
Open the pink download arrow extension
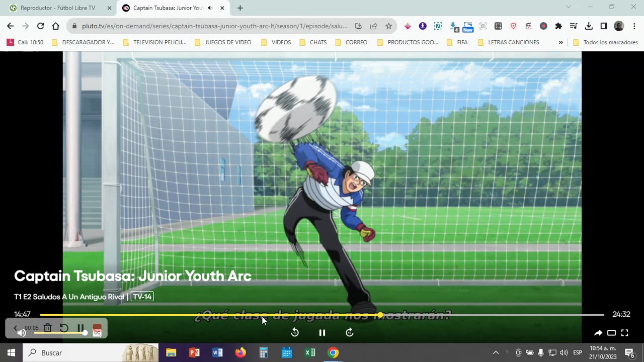tap(408, 26)
